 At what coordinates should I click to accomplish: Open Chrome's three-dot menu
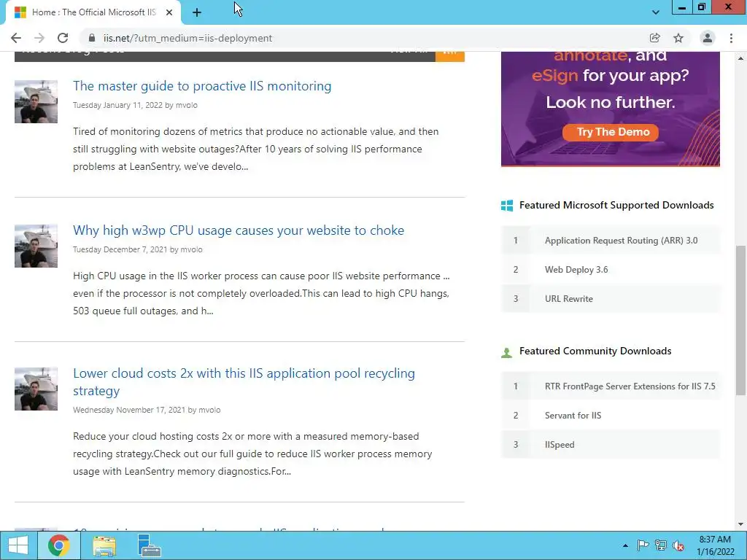731,38
